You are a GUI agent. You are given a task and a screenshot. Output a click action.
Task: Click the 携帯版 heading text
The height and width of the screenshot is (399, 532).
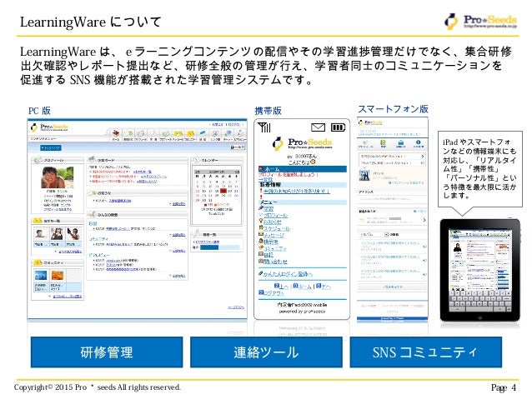pos(268,111)
